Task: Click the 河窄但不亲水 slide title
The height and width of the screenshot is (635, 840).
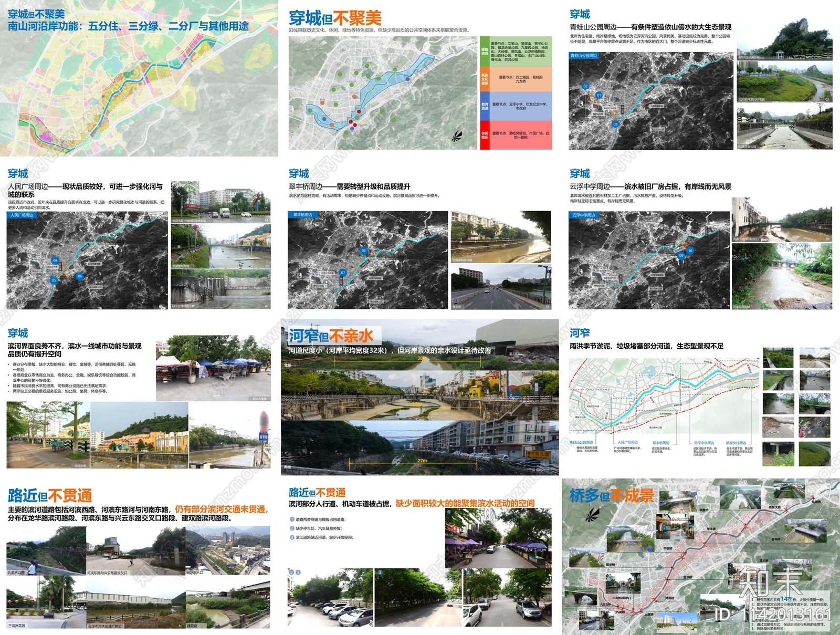Action: click(331, 336)
